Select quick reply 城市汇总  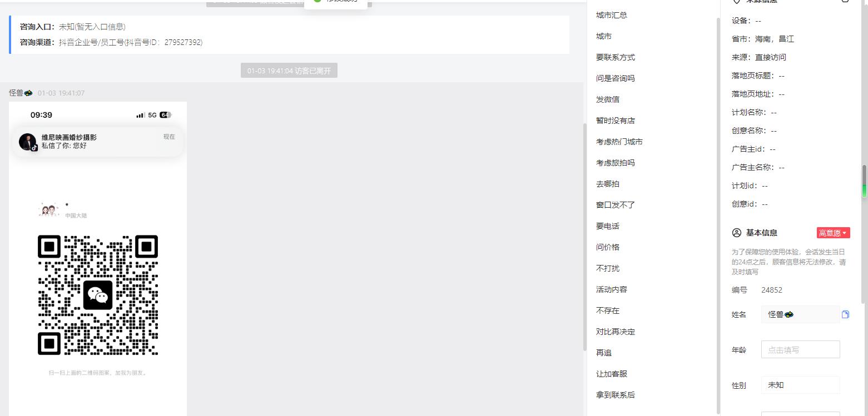612,15
